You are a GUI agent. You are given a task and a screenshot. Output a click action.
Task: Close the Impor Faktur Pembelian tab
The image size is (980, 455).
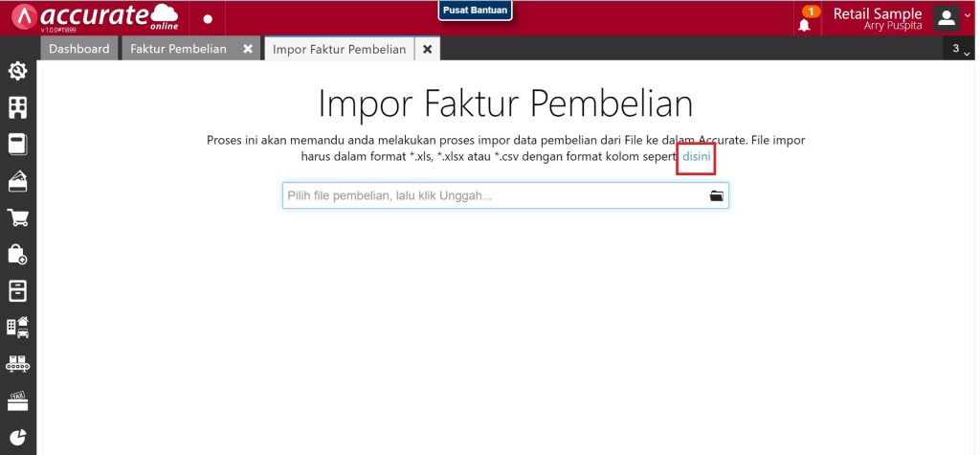pyautogui.click(x=428, y=50)
